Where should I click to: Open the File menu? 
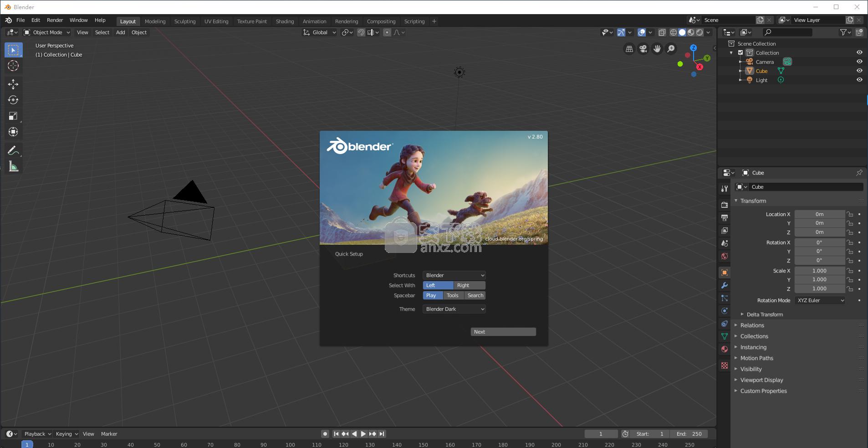[x=20, y=20]
